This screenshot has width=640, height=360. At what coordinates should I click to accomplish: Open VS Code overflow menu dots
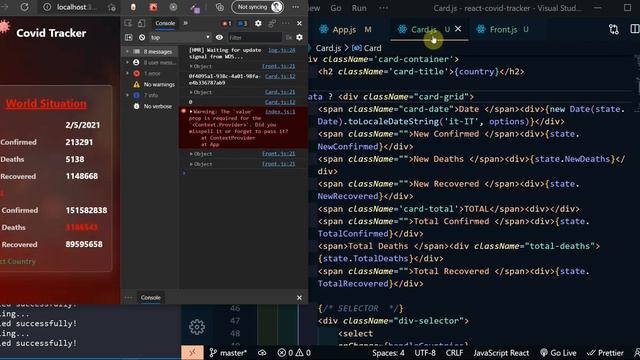[383, 8]
